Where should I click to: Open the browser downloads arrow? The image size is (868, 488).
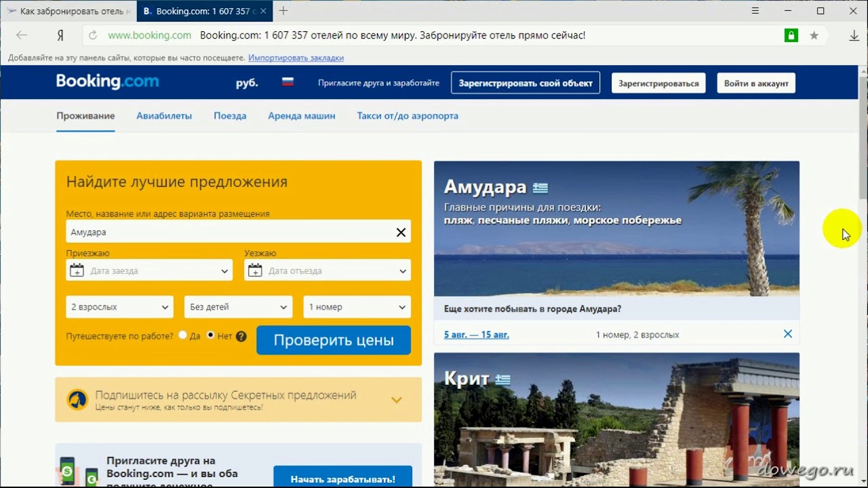click(854, 35)
